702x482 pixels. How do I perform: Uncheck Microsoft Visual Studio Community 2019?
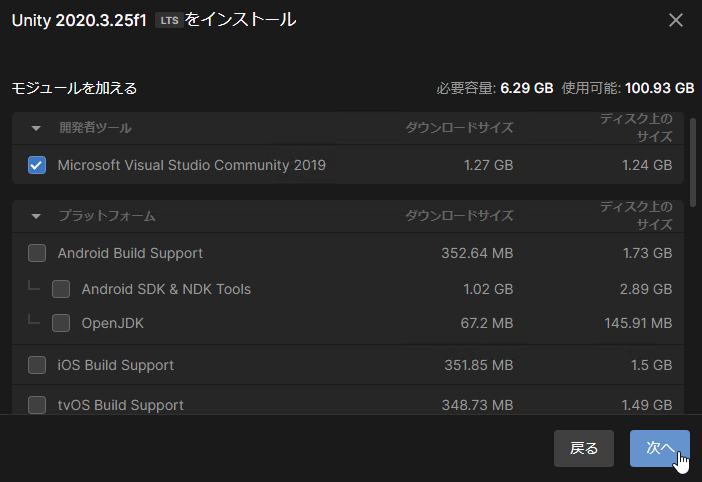(37, 165)
